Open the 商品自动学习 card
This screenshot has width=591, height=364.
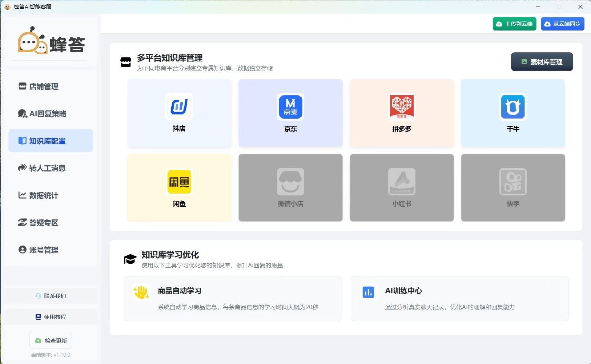click(232, 298)
